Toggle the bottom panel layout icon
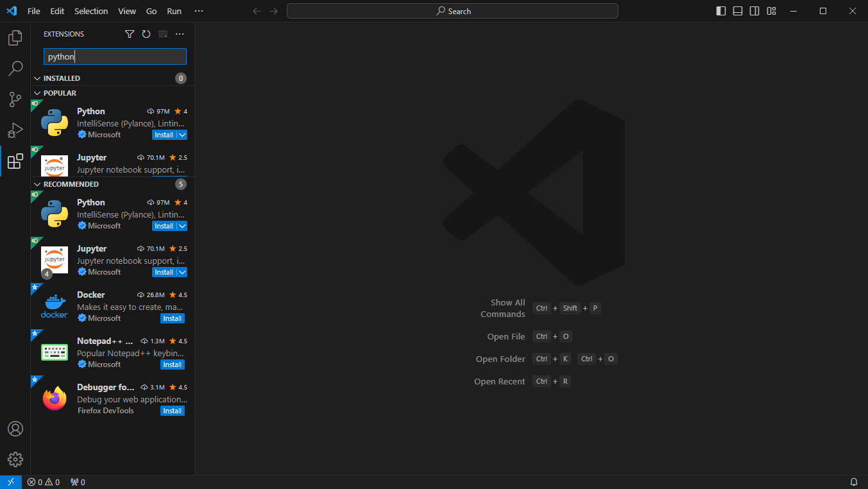The width and height of the screenshot is (868, 489). pos(738,11)
